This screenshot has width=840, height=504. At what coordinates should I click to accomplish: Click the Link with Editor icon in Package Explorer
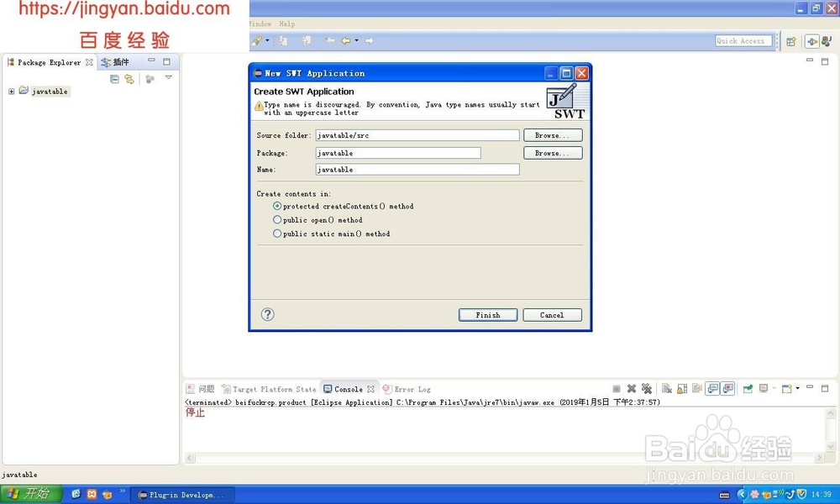(x=131, y=79)
